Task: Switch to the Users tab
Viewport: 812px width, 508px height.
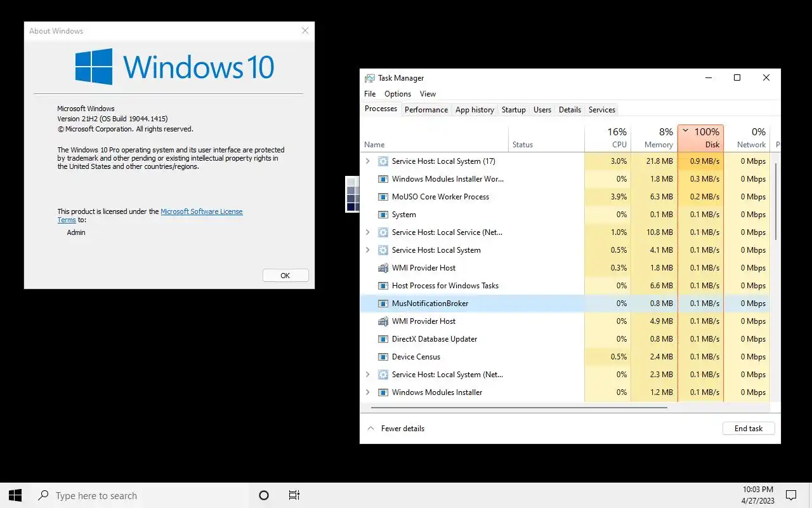Action: pyautogui.click(x=542, y=110)
